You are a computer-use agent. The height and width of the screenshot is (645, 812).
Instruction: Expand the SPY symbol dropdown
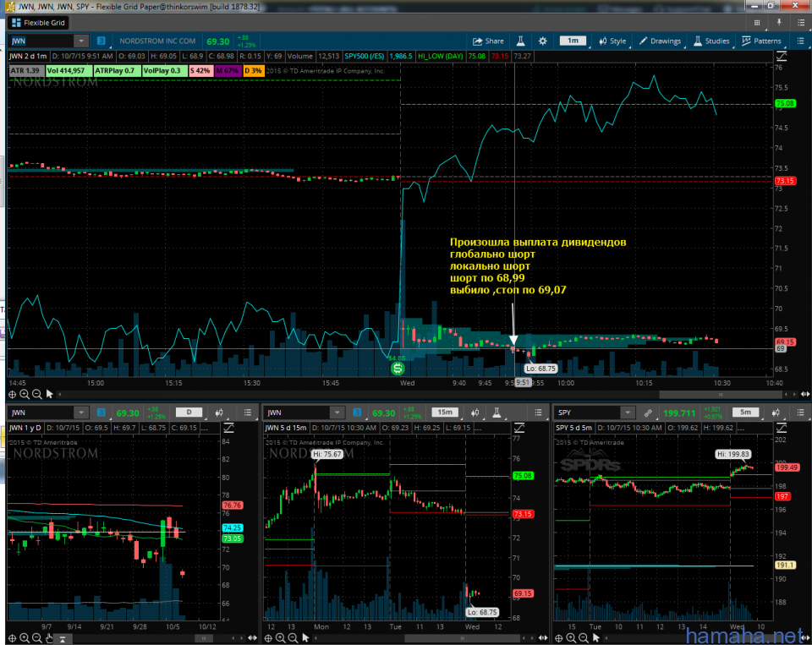628,413
